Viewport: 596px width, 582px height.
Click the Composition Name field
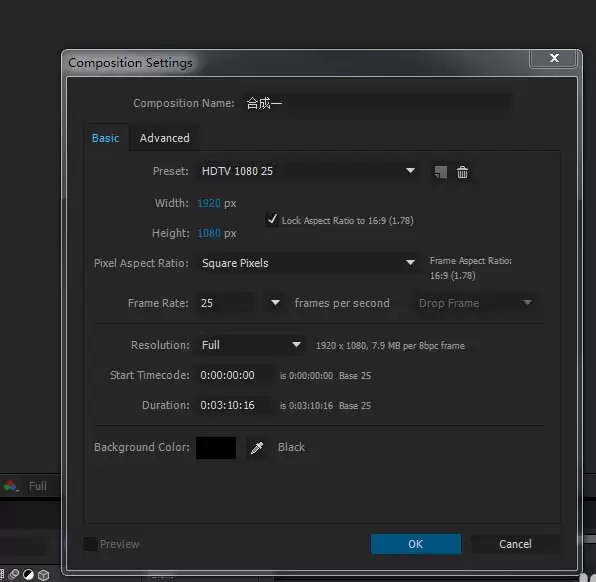pos(377,103)
